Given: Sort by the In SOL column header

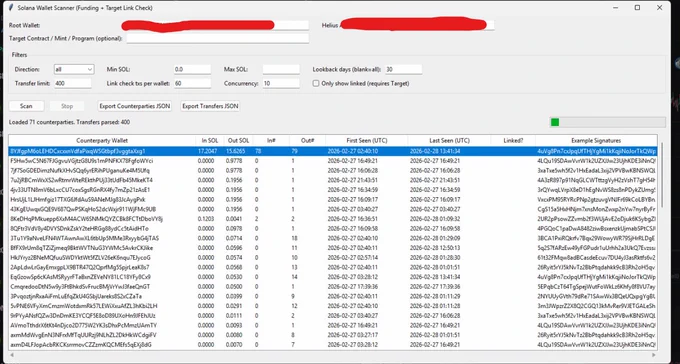Looking at the screenshot, I should [210, 141].
